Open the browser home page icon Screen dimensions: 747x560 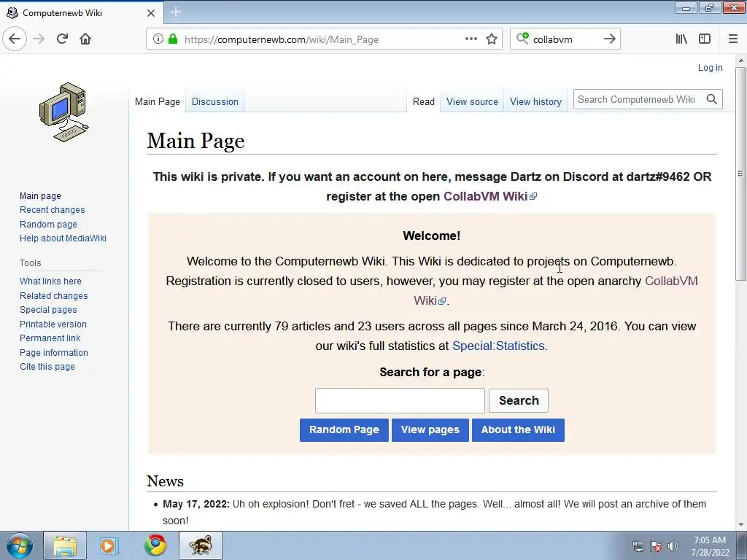point(85,39)
